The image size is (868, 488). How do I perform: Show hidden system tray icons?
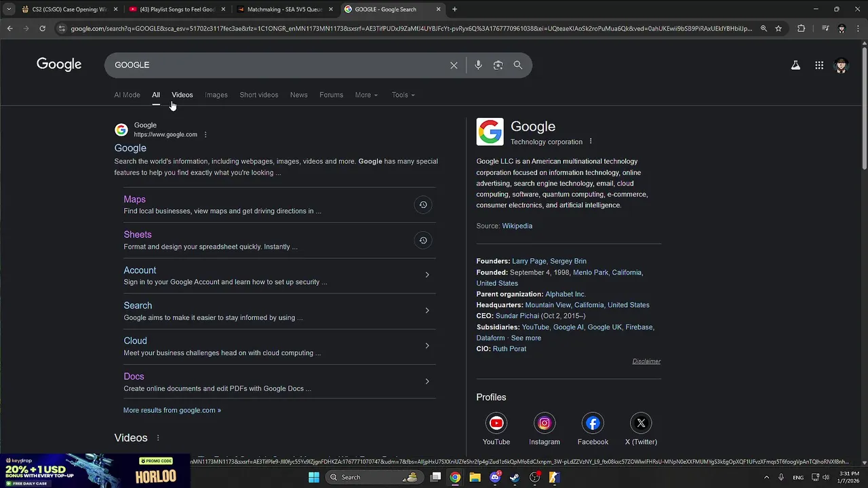pos(767,477)
